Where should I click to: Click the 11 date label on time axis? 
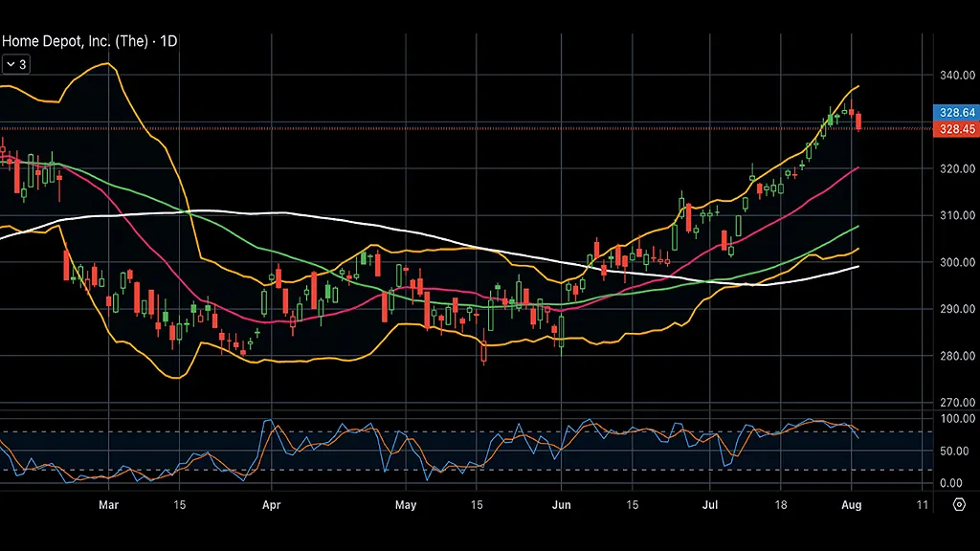click(923, 505)
